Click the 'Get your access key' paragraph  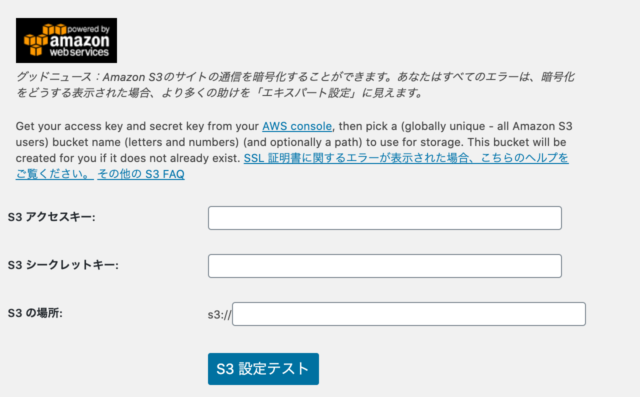point(294,150)
